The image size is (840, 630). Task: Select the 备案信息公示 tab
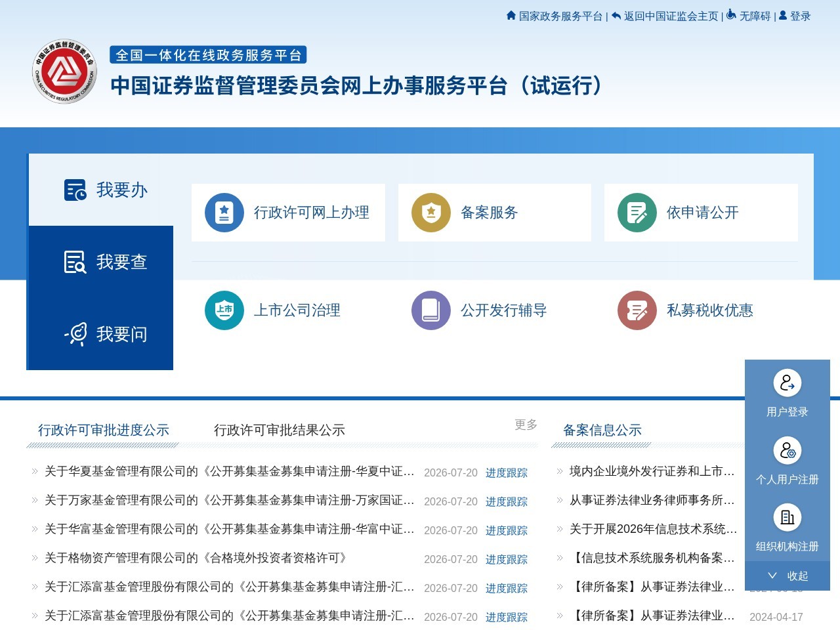602,430
